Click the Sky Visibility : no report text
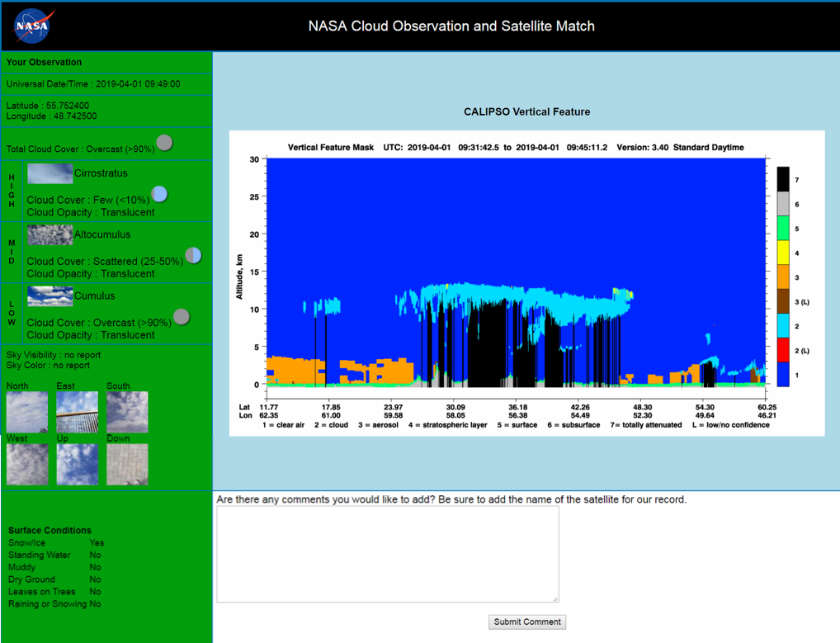Image resolution: width=840 pixels, height=643 pixels. pyautogui.click(x=54, y=355)
